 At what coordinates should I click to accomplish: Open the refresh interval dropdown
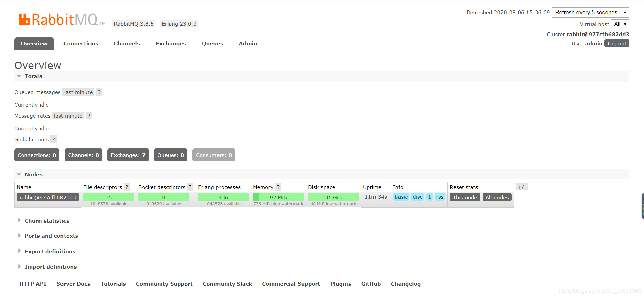(x=590, y=13)
